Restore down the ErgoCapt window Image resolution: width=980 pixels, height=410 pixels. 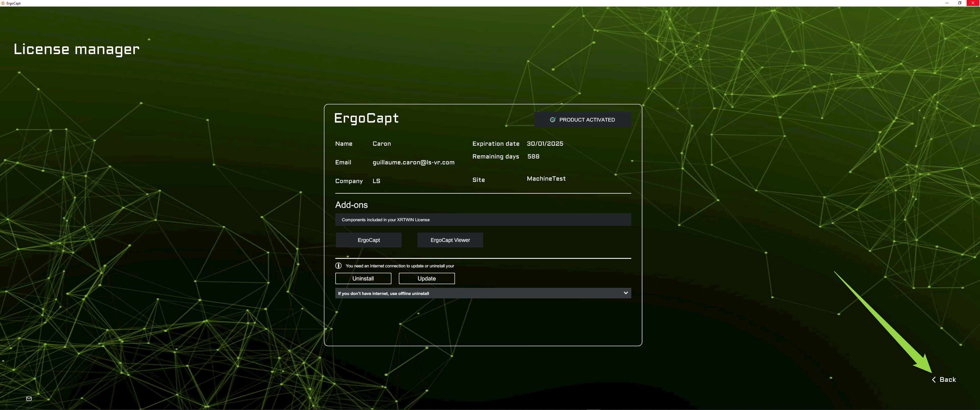click(959, 3)
